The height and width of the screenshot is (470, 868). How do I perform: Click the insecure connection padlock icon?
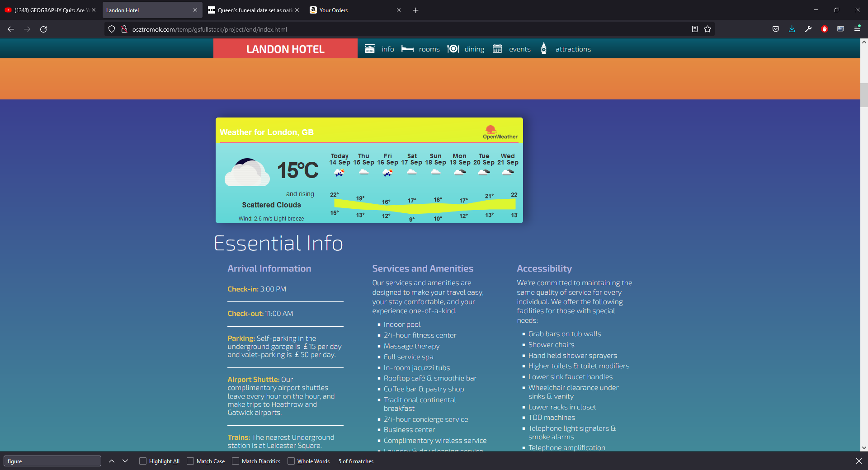pyautogui.click(x=124, y=29)
